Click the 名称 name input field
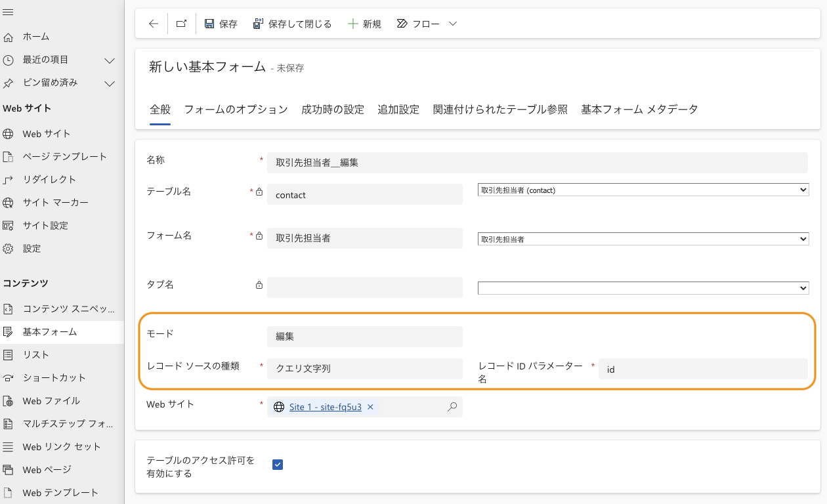This screenshot has height=504, width=827. click(x=537, y=163)
